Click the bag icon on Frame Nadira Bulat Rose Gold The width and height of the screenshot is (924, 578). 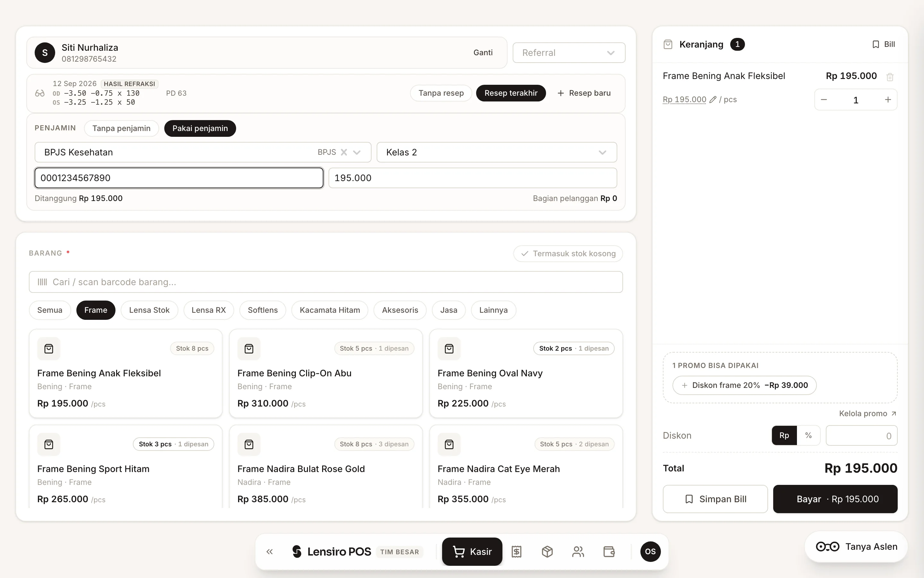pos(249,444)
